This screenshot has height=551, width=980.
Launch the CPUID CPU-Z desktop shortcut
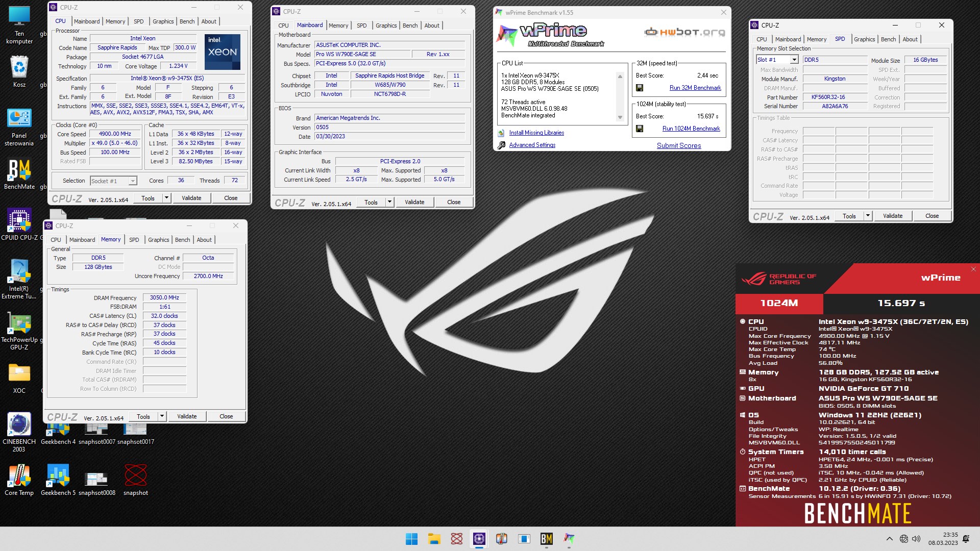19,224
